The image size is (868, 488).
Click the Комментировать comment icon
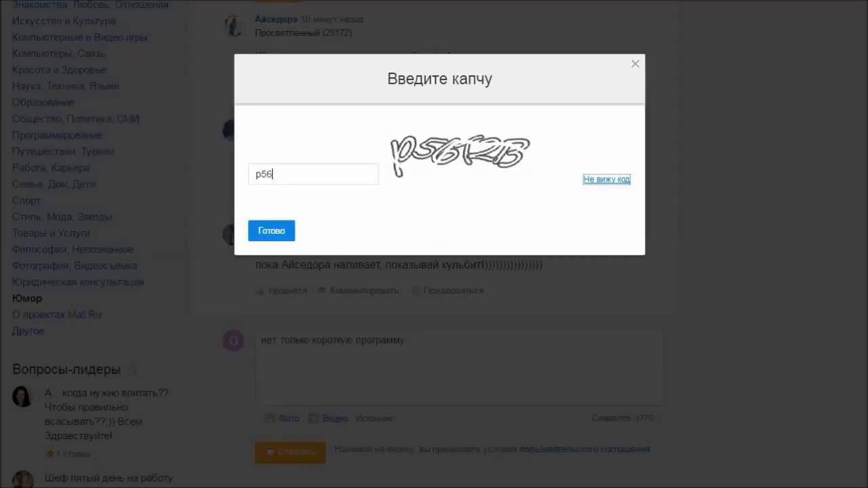[321, 291]
